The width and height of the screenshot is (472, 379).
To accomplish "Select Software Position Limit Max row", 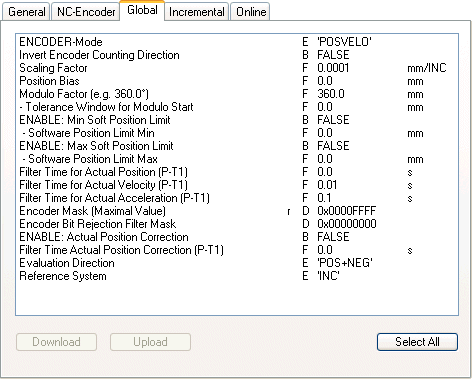I will coord(237,159).
